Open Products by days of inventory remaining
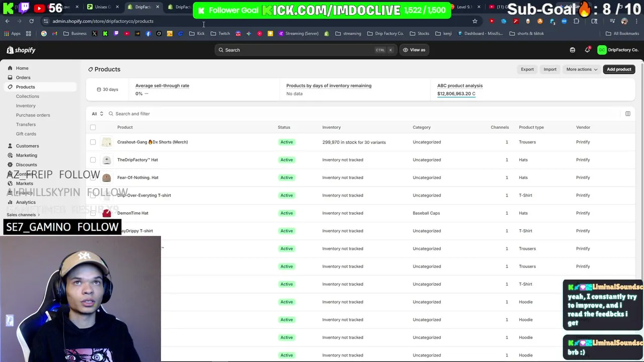The width and height of the screenshot is (644, 362). tap(329, 85)
